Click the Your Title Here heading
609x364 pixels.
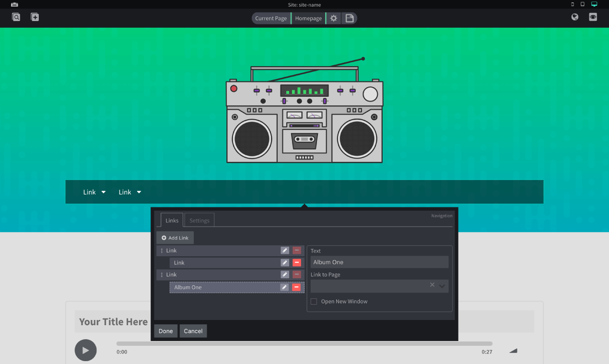click(x=113, y=322)
